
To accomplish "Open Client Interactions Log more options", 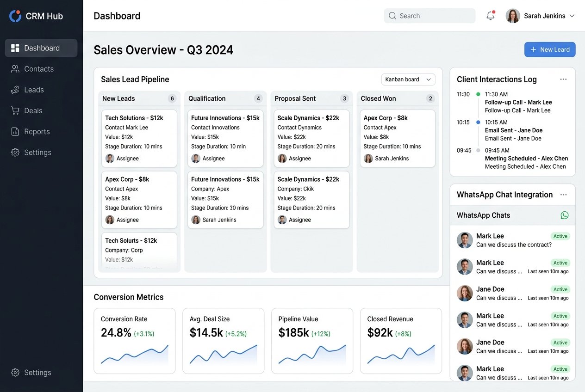I will pyautogui.click(x=563, y=79).
